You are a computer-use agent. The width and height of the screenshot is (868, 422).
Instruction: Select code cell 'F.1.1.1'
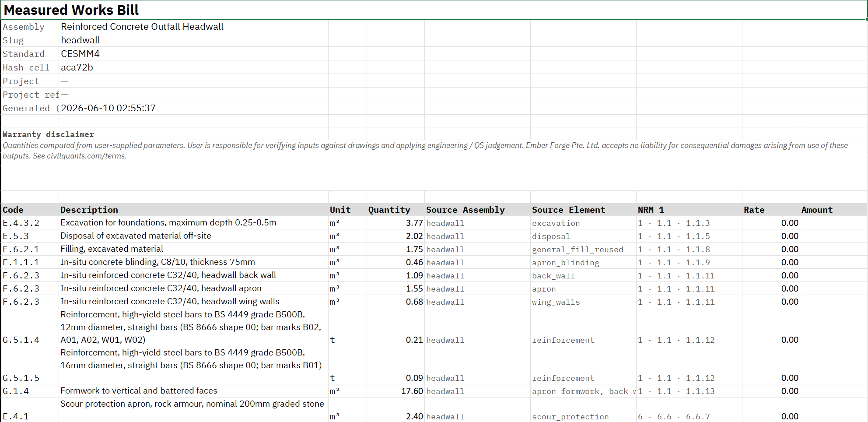pos(30,262)
